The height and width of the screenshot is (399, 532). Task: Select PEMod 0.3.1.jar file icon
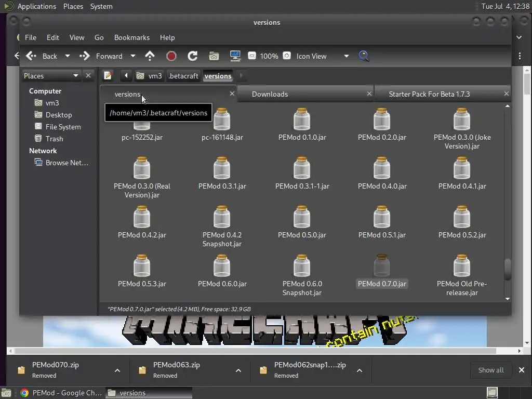pyautogui.click(x=222, y=168)
